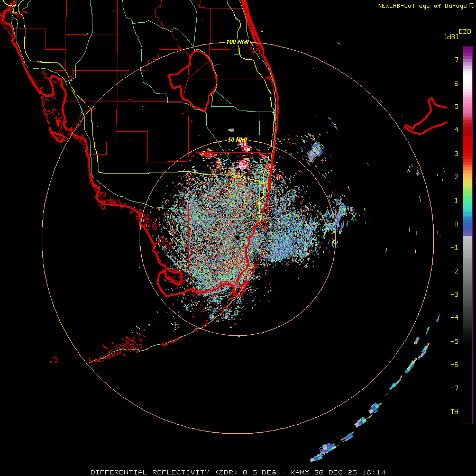Select the DZD product label
Viewport: 476px width, 476px height.
465,32
